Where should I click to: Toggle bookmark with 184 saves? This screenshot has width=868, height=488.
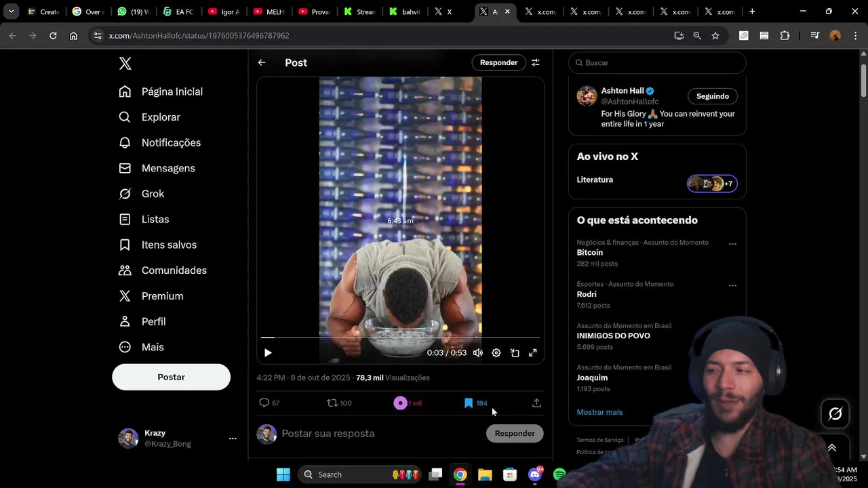475,403
